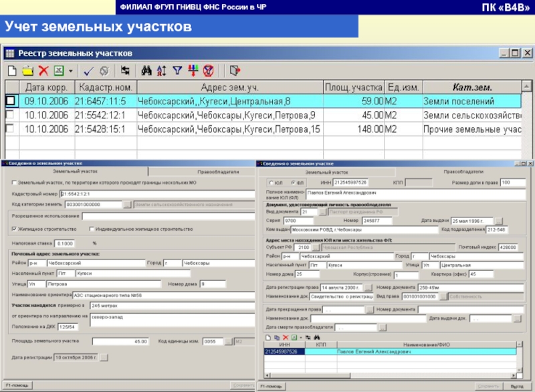Click the A-Z sort icon in registry toolbar
This screenshot has height=392, width=535.
pos(161,70)
